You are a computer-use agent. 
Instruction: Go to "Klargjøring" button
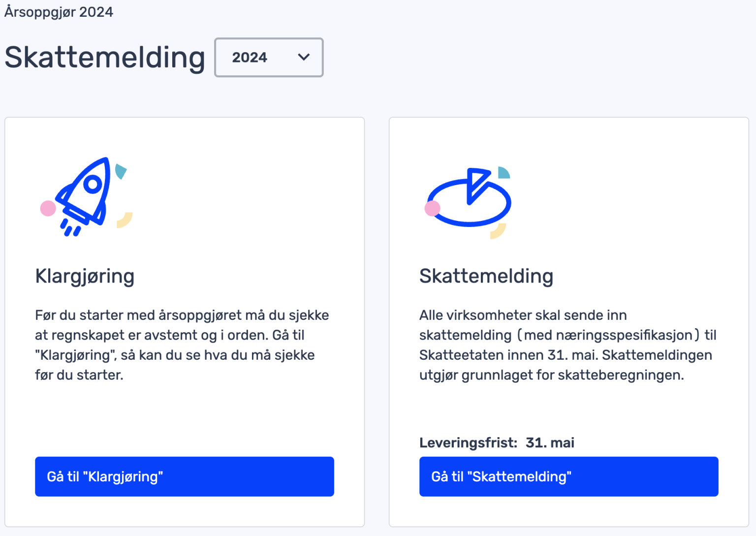click(185, 476)
